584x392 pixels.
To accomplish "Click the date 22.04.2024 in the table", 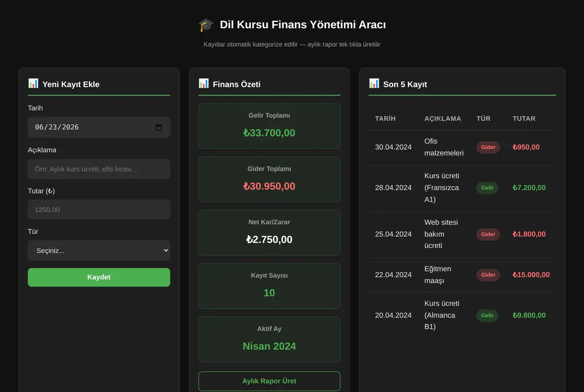I will [393, 275].
